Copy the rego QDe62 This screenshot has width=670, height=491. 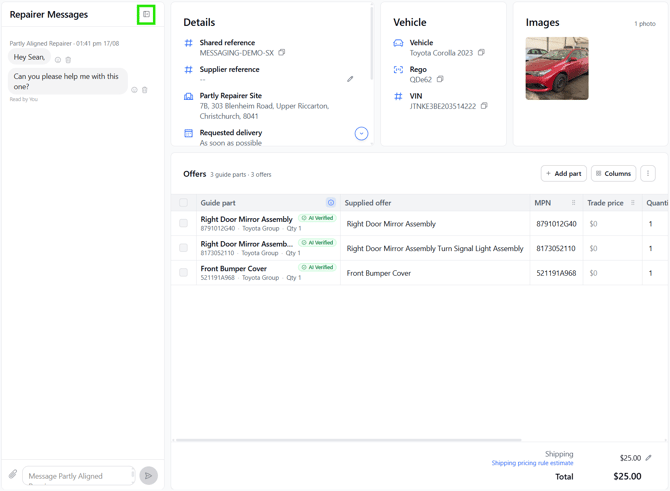click(x=440, y=79)
